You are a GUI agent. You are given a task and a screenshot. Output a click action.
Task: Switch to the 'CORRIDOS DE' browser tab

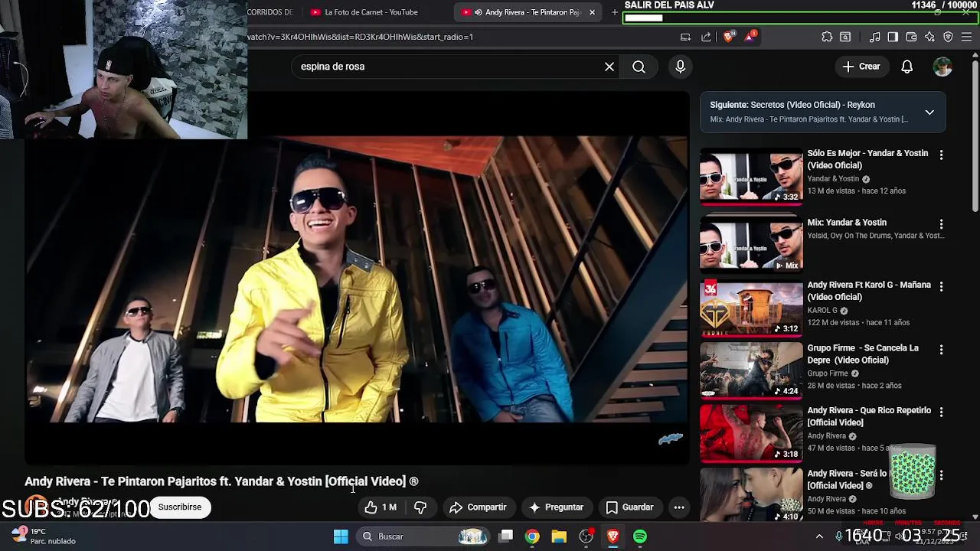pos(269,12)
